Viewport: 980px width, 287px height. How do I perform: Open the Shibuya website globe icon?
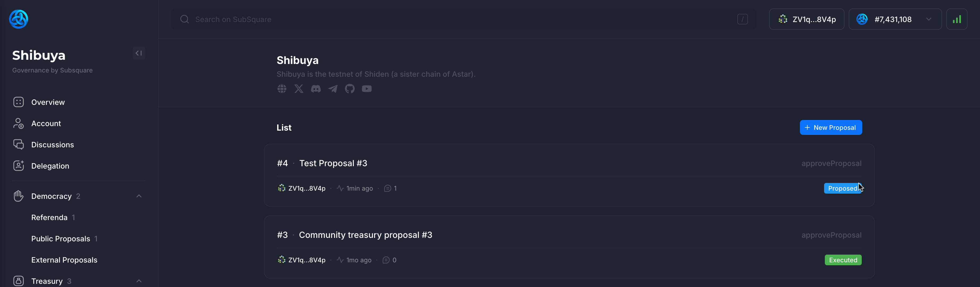tap(281, 89)
